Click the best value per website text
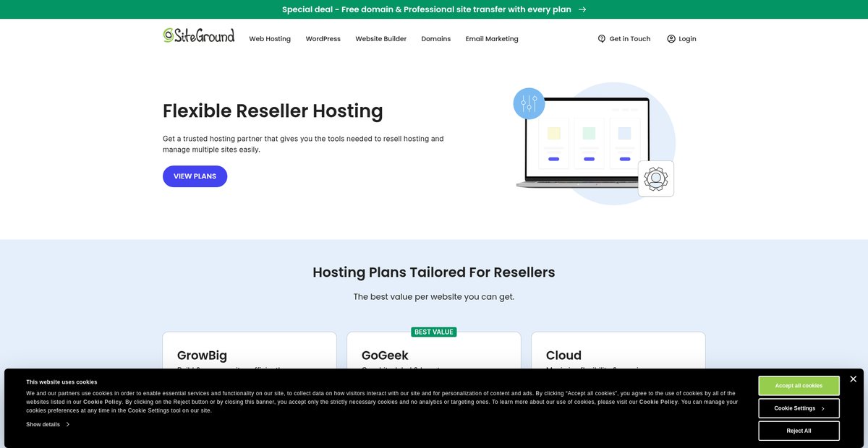Image resolution: width=868 pixels, height=448 pixels. (434, 296)
